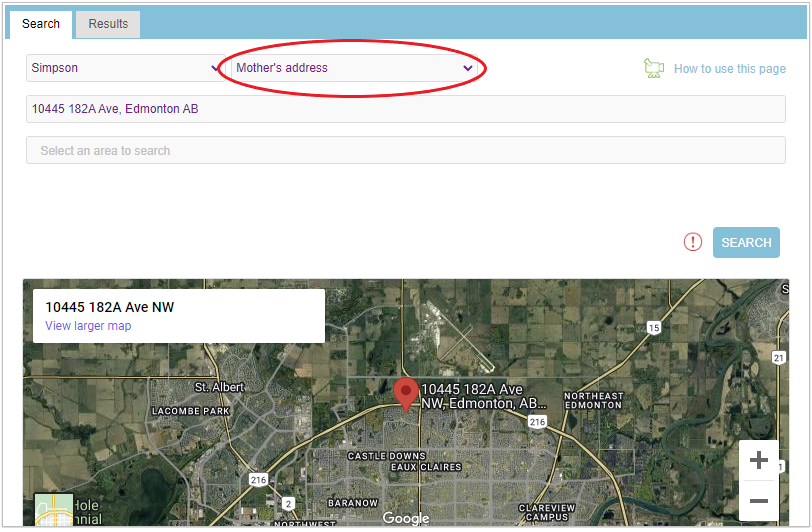Expand the Mother's address dropdown
812x532 pixels.
pyautogui.click(x=354, y=68)
